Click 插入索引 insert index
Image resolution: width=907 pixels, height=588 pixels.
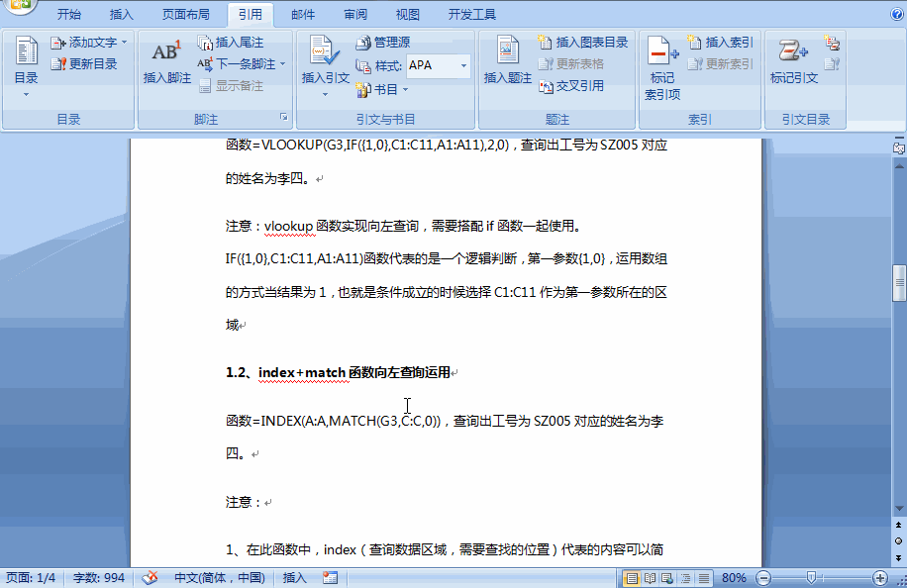click(x=721, y=43)
